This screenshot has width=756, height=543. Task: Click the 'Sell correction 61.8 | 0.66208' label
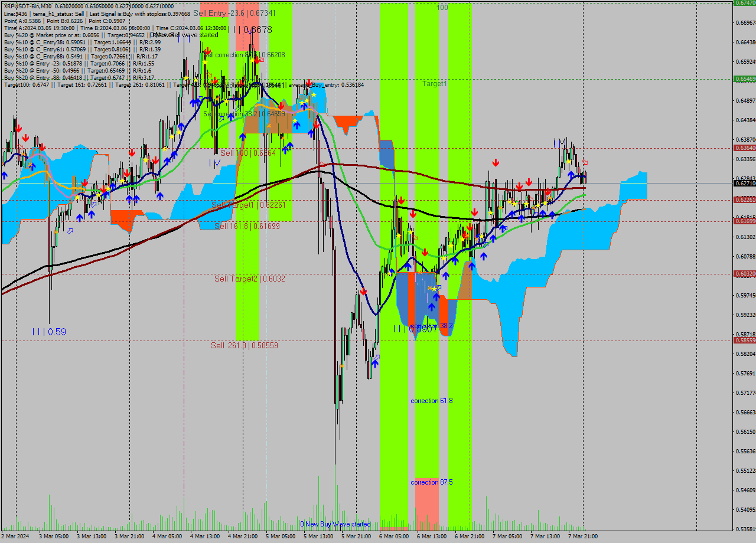tap(245, 55)
